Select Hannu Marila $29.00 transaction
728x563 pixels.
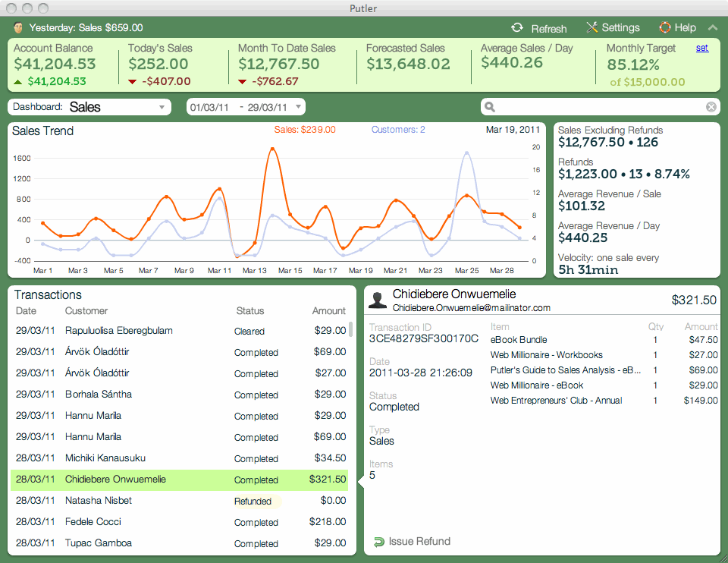(180, 416)
